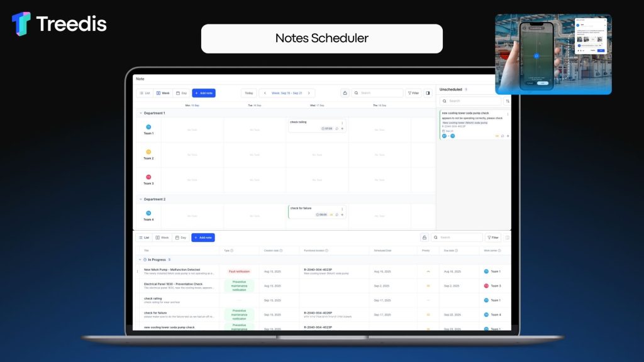Click the sort icon in Unscheduled panel
This screenshot has height=362, width=644.
click(508, 101)
